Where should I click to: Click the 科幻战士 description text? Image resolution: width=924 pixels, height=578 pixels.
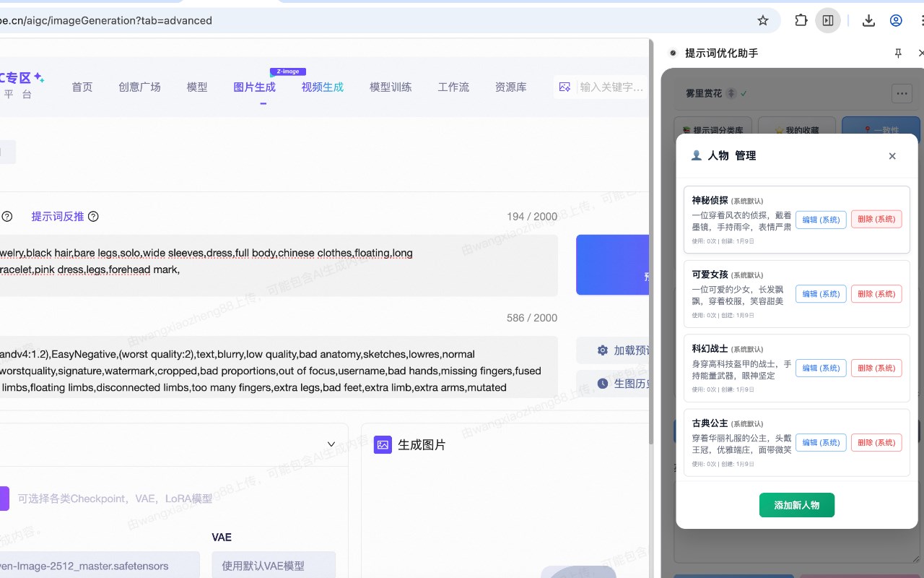[x=741, y=369]
